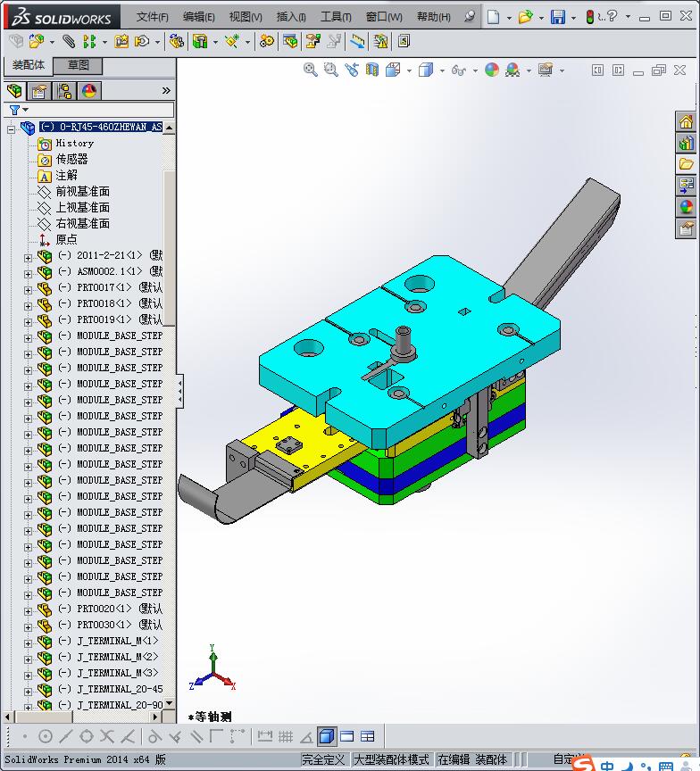Viewport: 700px width, 771px height.
Task: Open dropdown arrow next to Save icon
Action: click(573, 18)
